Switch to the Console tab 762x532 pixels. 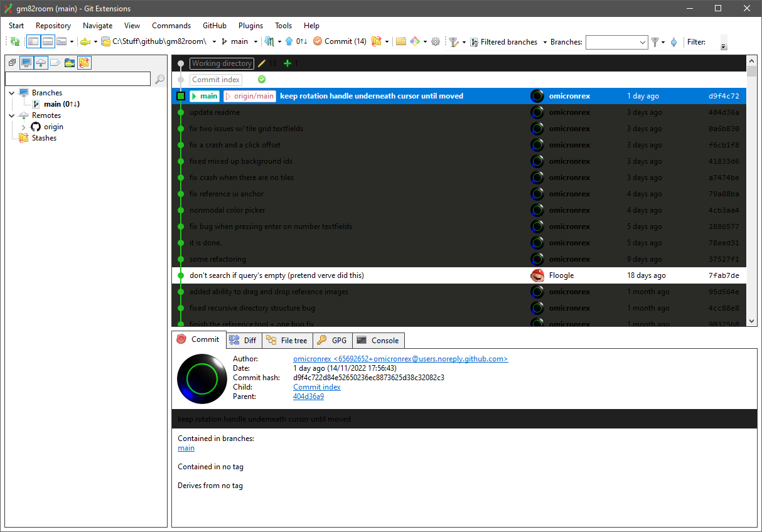(378, 339)
